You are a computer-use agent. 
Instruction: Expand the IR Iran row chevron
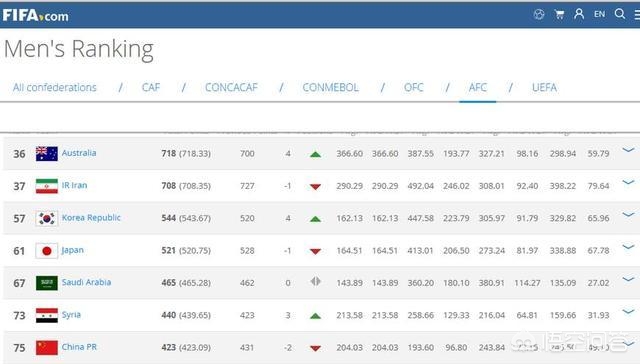point(628,182)
